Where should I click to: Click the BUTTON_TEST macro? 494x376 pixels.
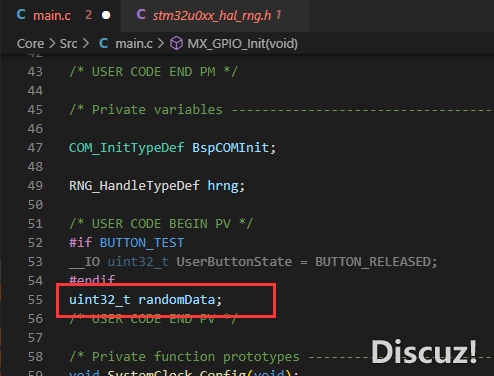[142, 243]
